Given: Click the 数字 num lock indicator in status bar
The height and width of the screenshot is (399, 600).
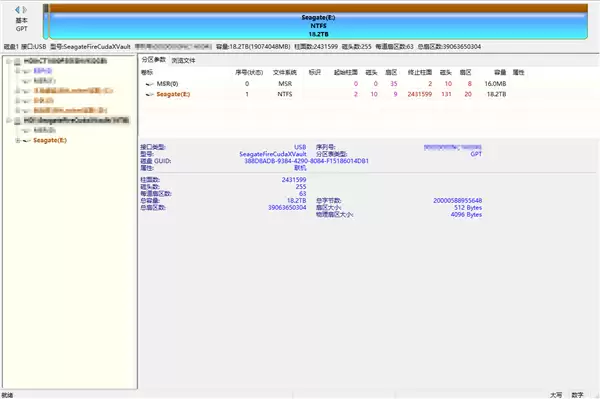Looking at the screenshot, I should pyautogui.click(x=577, y=395).
